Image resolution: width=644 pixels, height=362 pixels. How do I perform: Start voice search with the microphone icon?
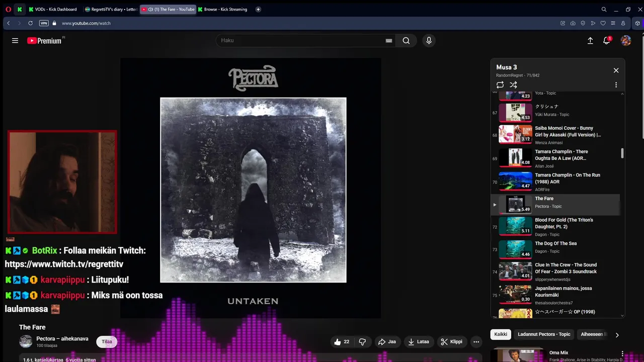tap(429, 41)
